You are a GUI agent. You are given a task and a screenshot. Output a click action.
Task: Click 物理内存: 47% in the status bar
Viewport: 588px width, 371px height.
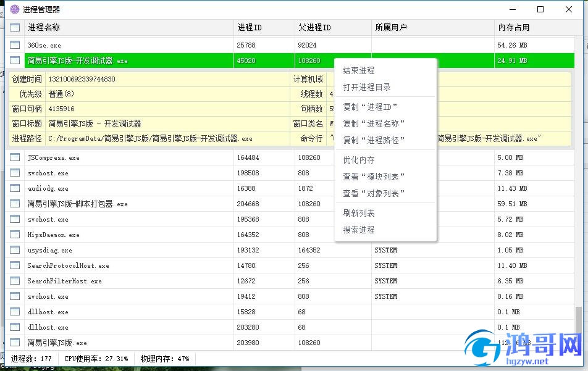pyautogui.click(x=165, y=359)
